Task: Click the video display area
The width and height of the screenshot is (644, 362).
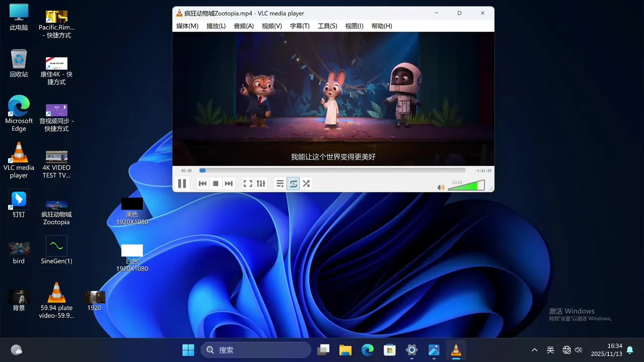Action: pos(333,99)
